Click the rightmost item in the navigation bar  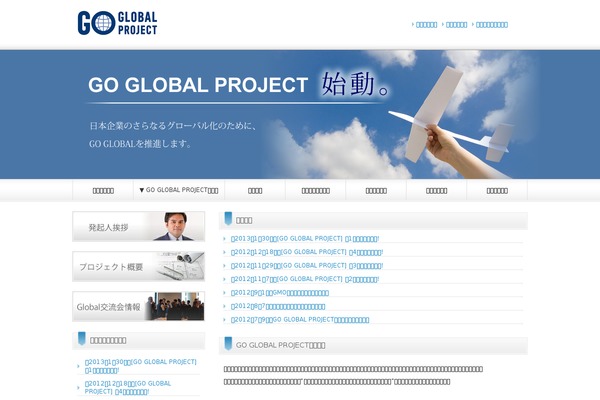point(497,190)
